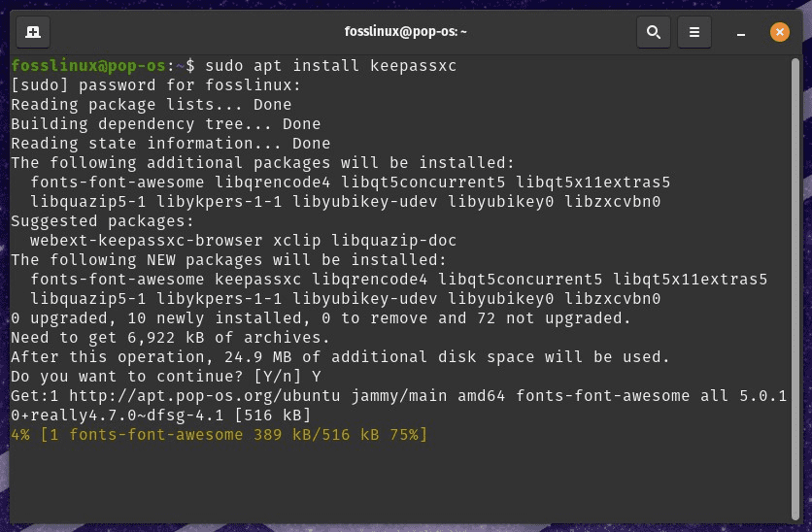812x532 pixels.
Task: Click 'Need to get 6,922 kB of archives.'
Action: pos(170,338)
